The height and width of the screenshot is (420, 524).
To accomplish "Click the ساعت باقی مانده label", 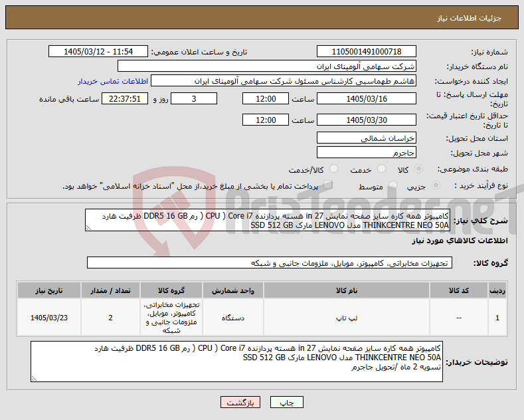I will tap(69, 99).
